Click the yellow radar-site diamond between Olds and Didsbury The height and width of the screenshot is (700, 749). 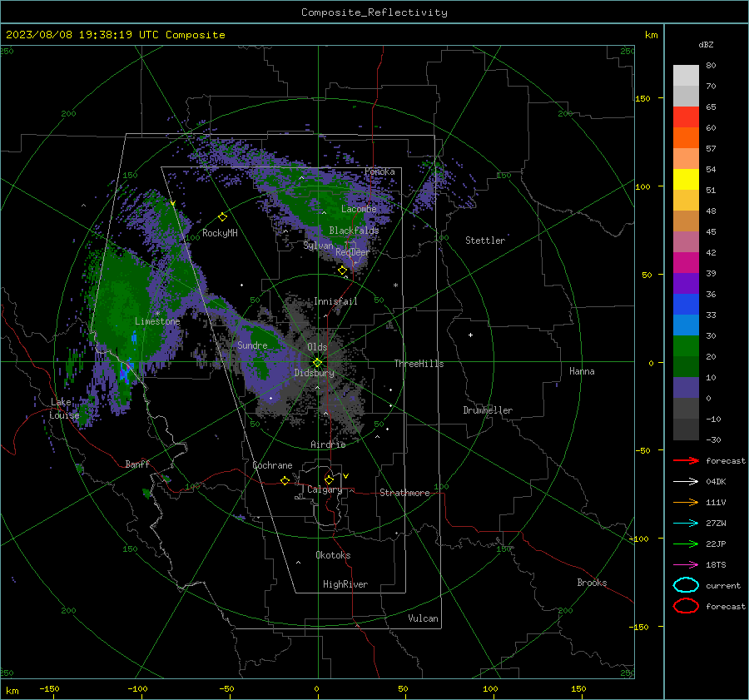[x=317, y=362]
